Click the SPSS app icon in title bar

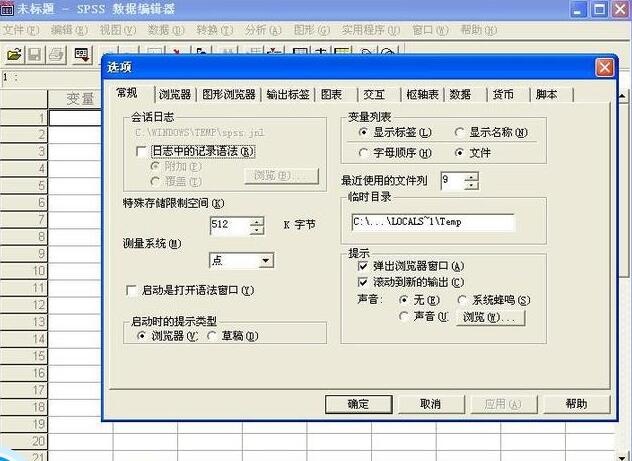point(6,9)
